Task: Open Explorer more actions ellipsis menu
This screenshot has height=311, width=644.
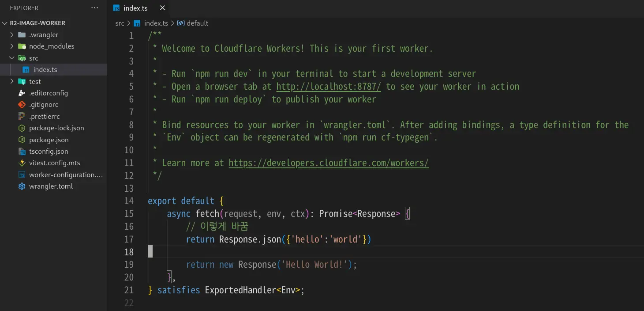Action: click(94, 8)
